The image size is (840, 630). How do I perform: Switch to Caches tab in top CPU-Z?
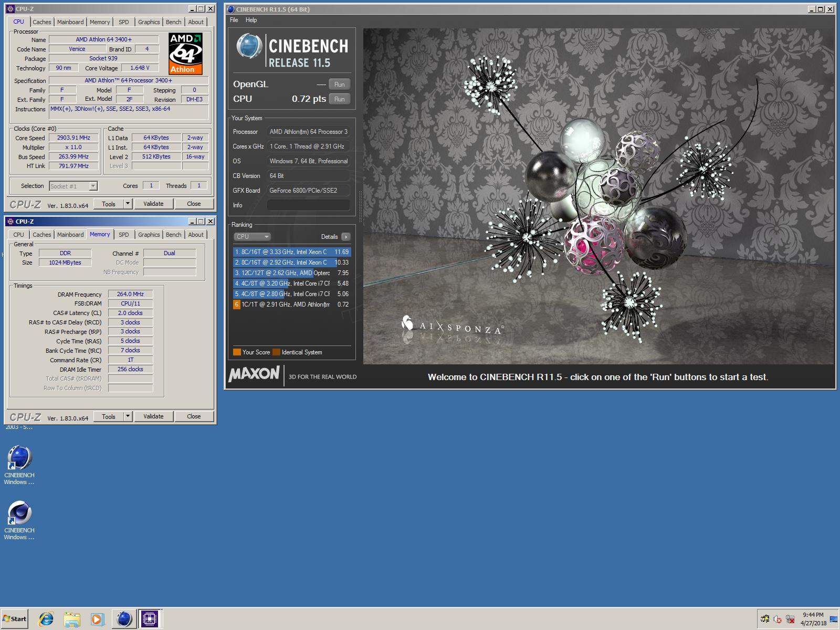tap(42, 22)
